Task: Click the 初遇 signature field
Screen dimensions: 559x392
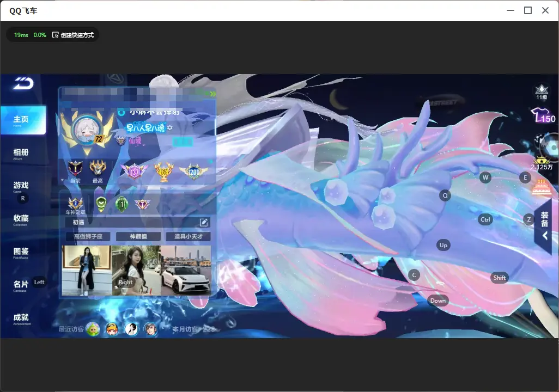Action: (138, 222)
